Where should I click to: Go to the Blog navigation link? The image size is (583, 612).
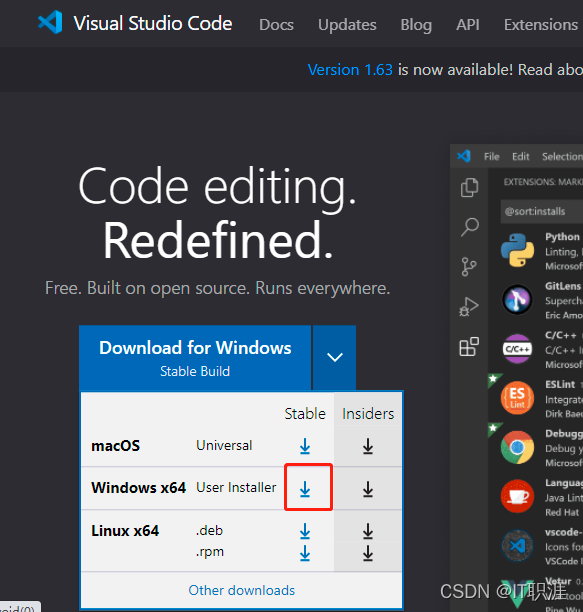tap(416, 25)
